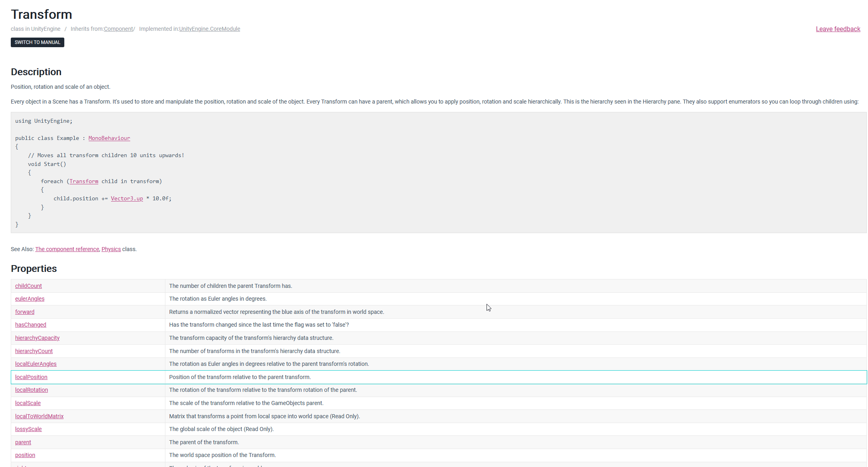Click Transform link in foreach statement
The height and width of the screenshot is (467, 868).
pos(83,181)
